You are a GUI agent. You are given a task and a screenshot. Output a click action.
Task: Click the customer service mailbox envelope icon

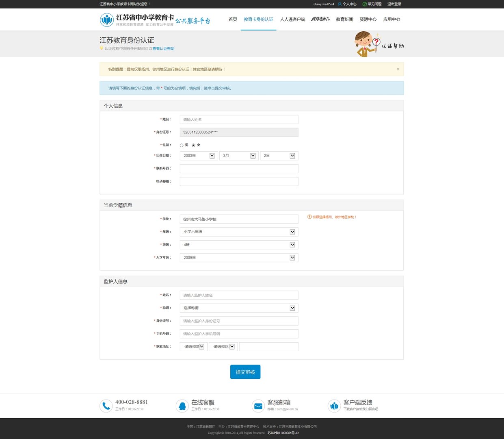pos(258,406)
